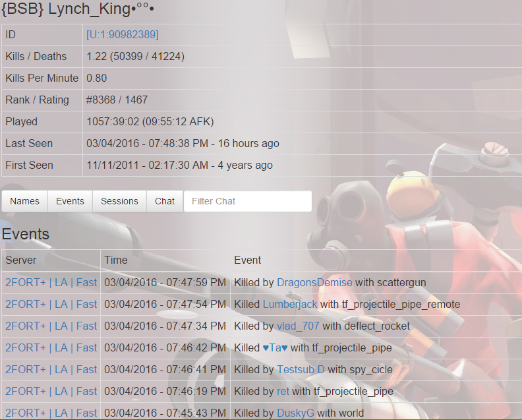The image size is (522, 420).
Task: Select time cell 03/04/2016 - 07:46:42 PM
Action: tap(165, 347)
